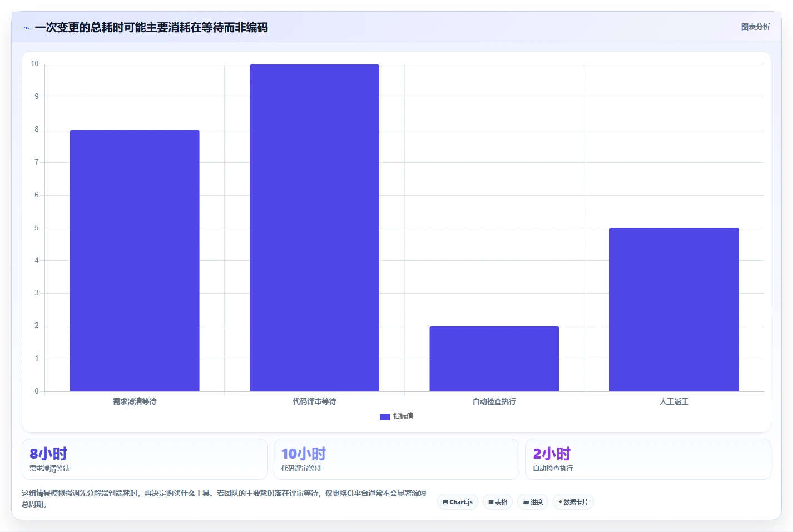Toggle the 指标值 legend color swatch

click(x=384, y=416)
